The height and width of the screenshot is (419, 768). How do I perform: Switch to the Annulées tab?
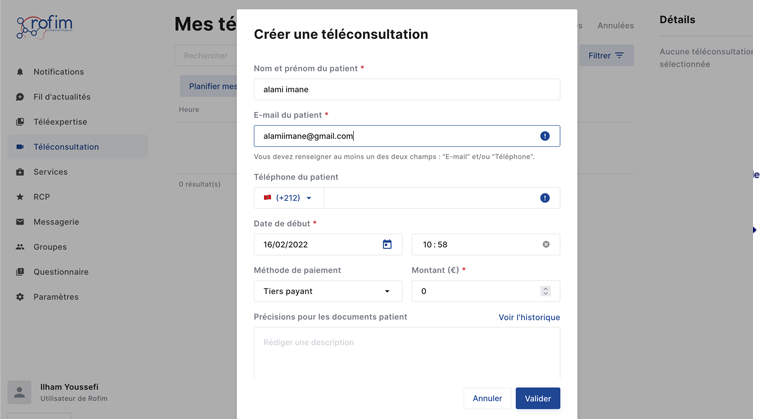click(615, 25)
